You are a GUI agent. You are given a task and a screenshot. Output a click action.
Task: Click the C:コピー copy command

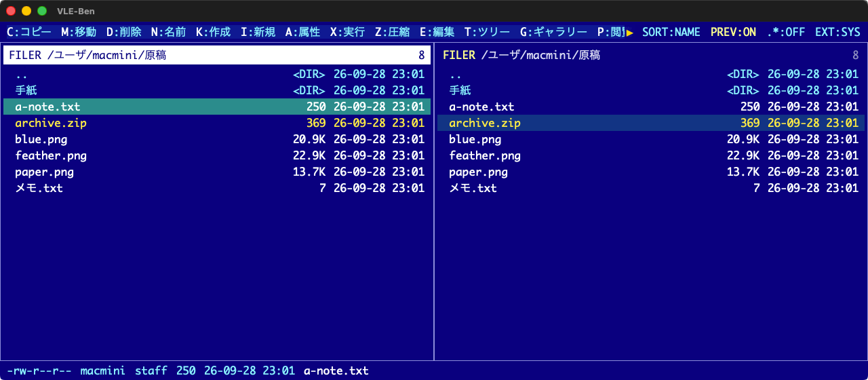[28, 32]
